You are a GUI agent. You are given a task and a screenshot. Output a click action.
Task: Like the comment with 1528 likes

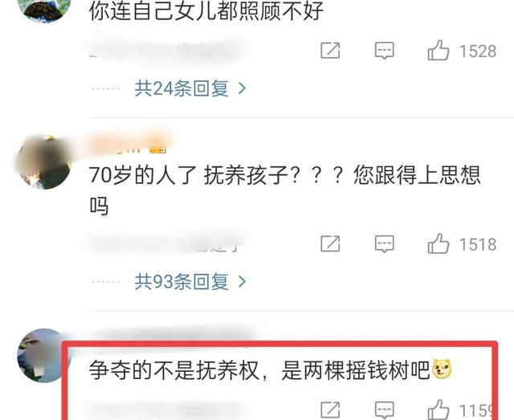pyautogui.click(x=439, y=51)
